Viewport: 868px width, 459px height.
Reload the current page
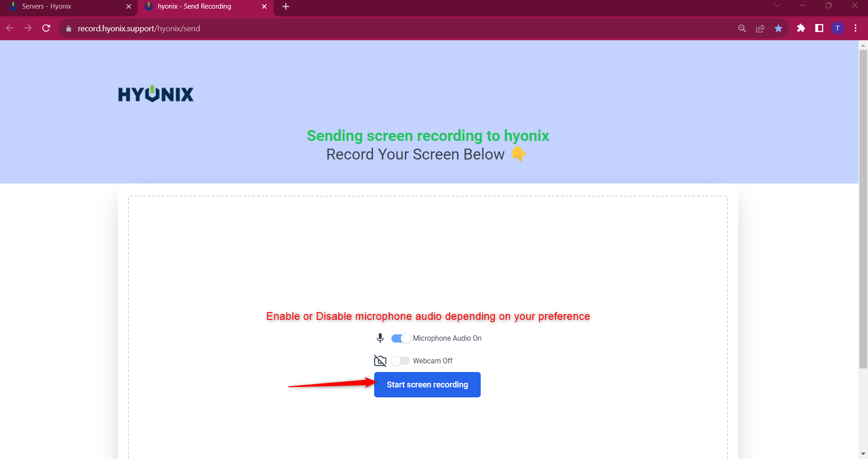[46, 28]
